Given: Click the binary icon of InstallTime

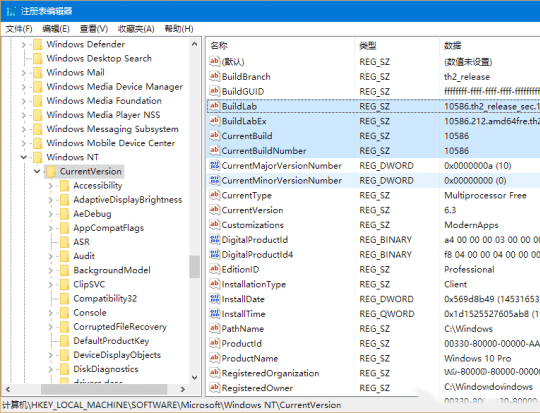Looking at the screenshot, I should pos(214,313).
